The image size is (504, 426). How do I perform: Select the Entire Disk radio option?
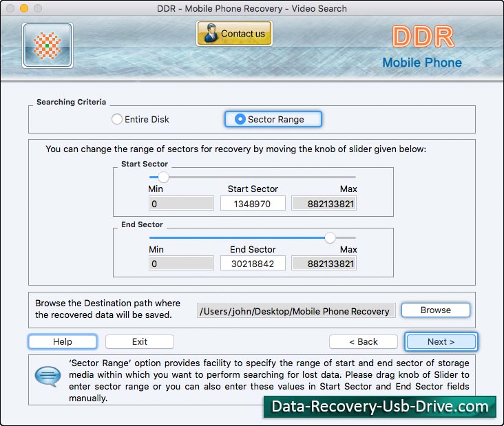[140, 119]
